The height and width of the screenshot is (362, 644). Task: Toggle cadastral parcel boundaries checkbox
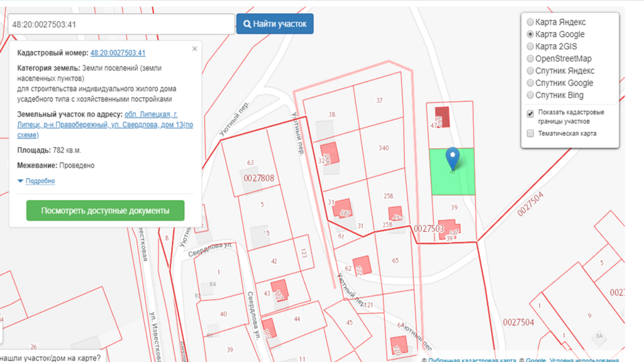tap(530, 114)
